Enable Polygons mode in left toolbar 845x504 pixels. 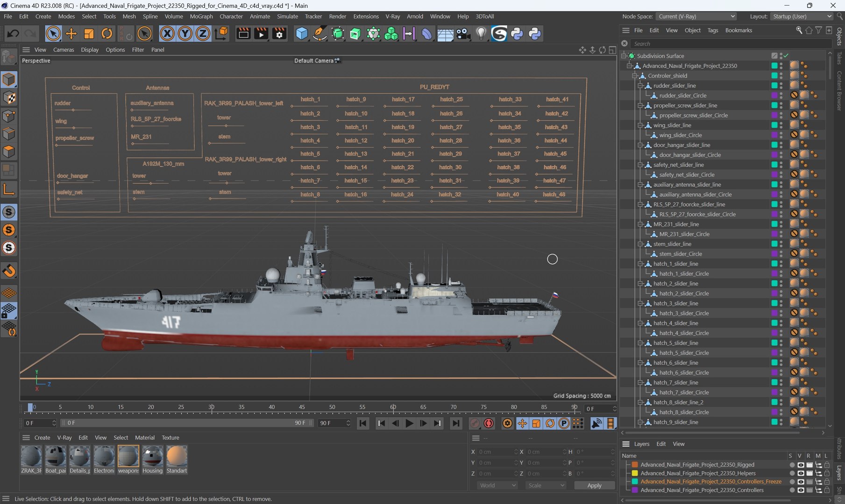9,152
